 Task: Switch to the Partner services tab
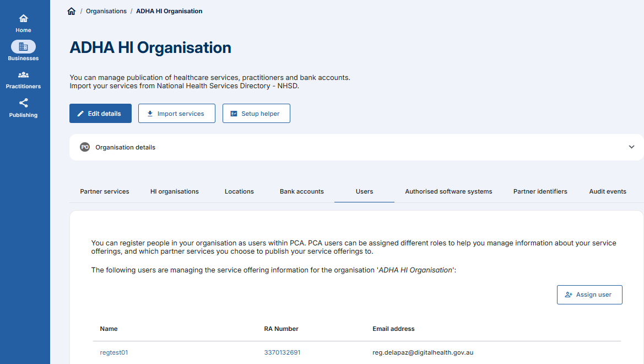tap(104, 192)
